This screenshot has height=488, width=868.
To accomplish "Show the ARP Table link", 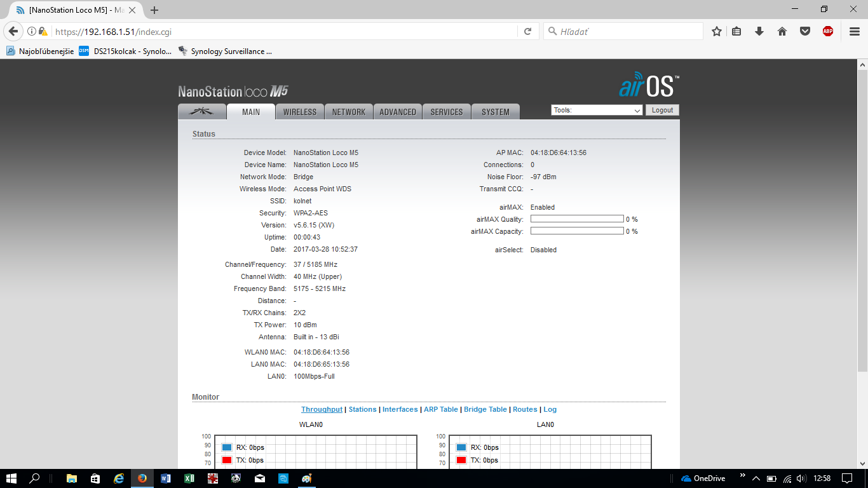I will 440,409.
